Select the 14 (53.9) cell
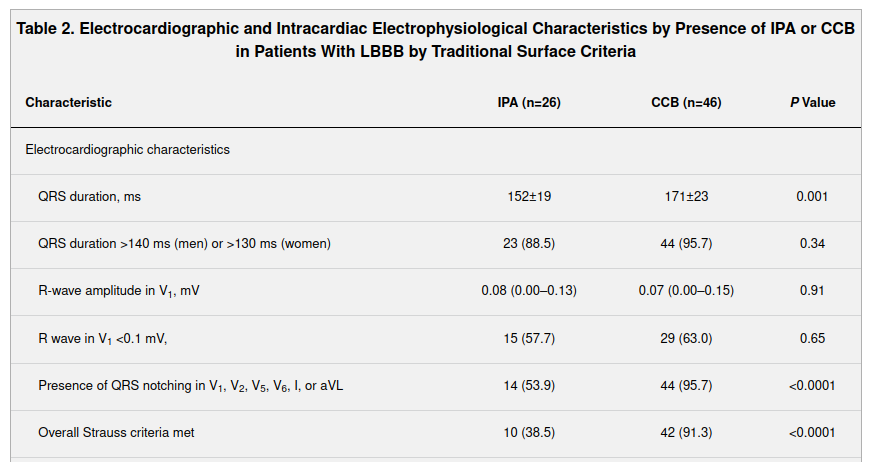The width and height of the screenshot is (886, 462). (x=529, y=385)
